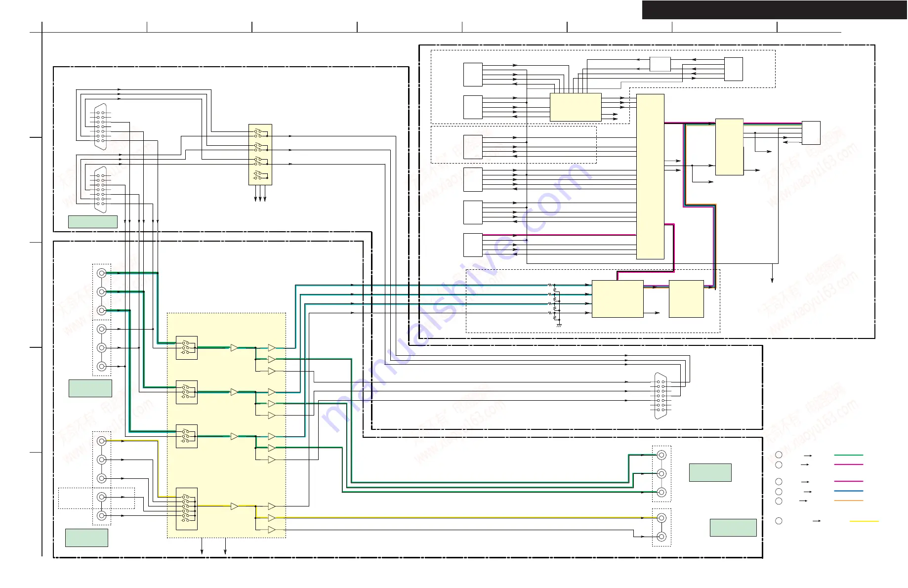Click the white box at the colored bus end
Viewport: 908px width, 588px height.
(811, 133)
